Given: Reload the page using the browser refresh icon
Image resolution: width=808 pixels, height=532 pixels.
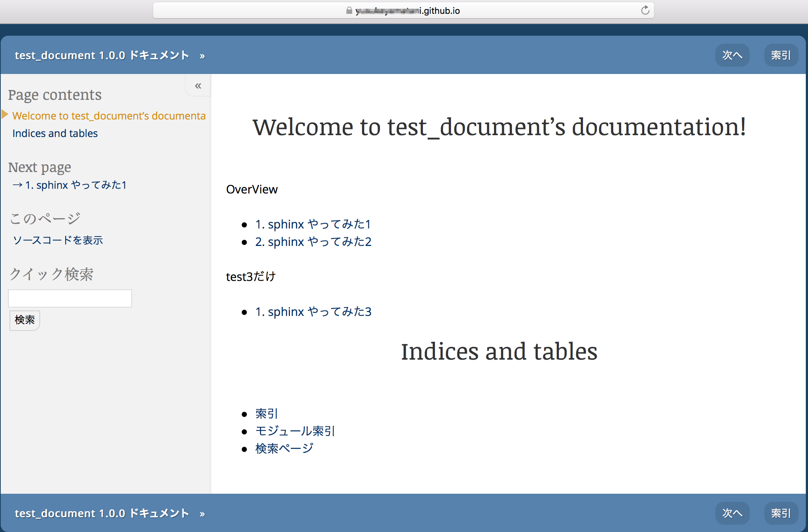Looking at the screenshot, I should coord(645,10).
